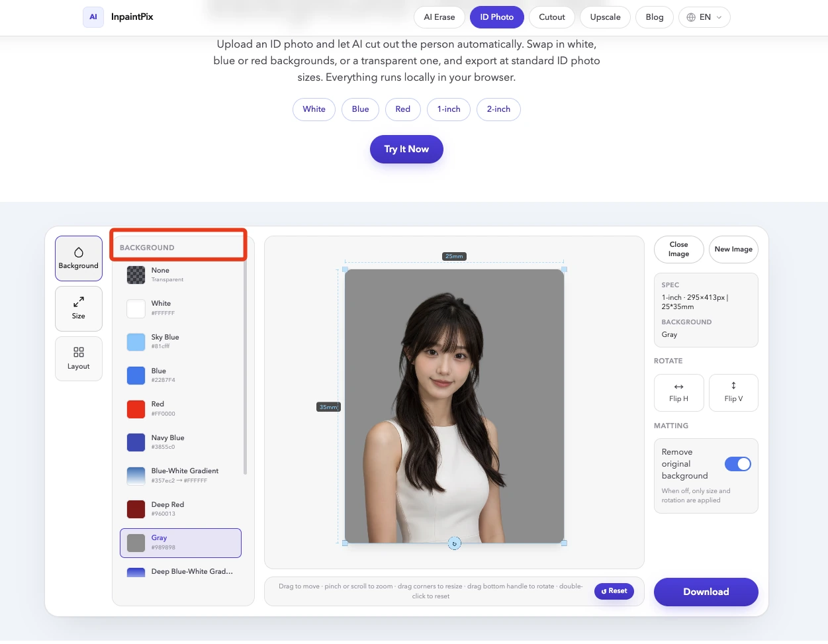Click the InpaintPix AI logo icon
The image size is (828, 644).
[93, 17]
